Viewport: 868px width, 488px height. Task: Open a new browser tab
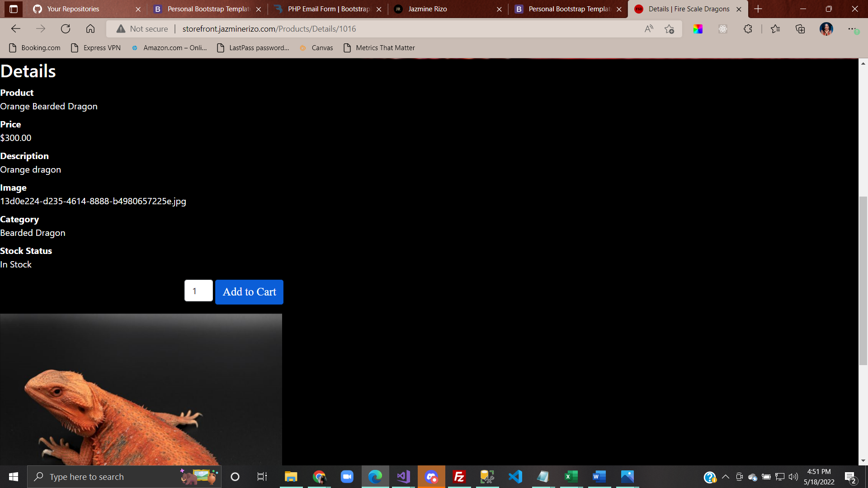758,9
